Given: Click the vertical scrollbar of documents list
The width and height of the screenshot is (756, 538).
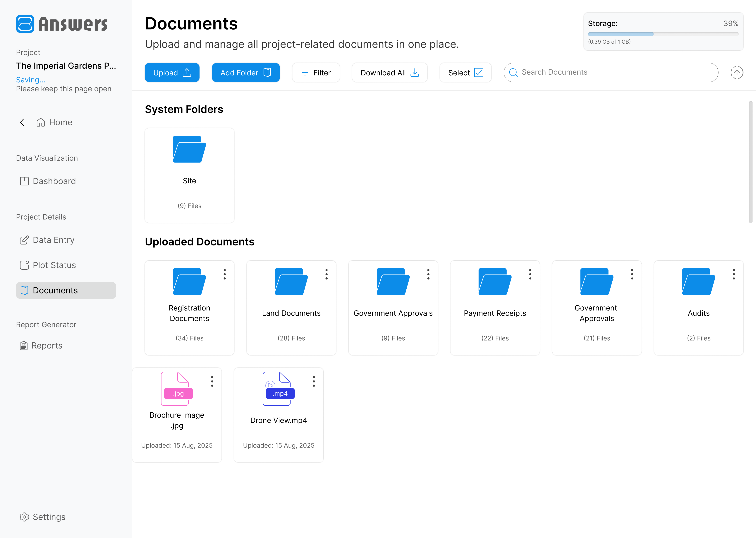Looking at the screenshot, I should pos(750,162).
